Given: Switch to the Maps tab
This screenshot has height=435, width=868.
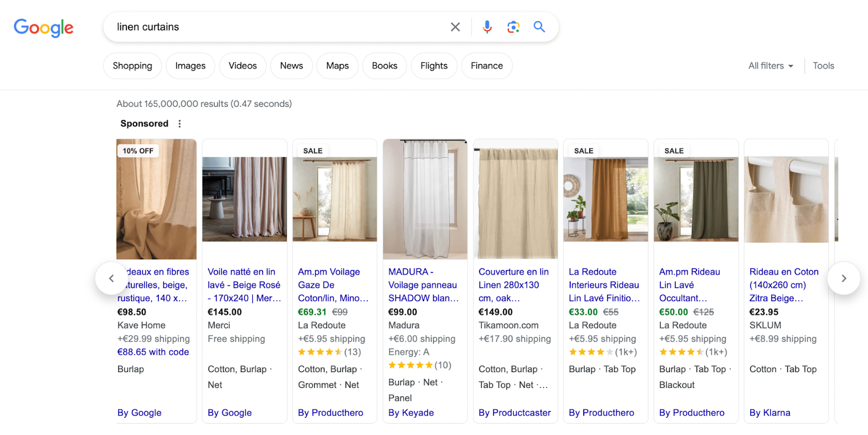Looking at the screenshot, I should (x=337, y=66).
